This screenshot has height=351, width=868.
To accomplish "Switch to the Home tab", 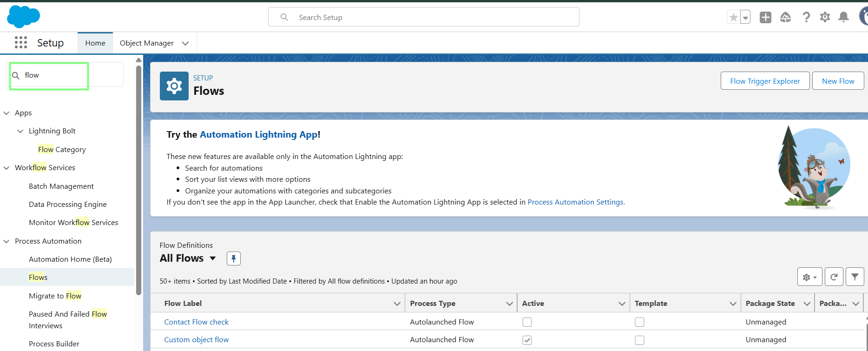I will [x=95, y=43].
